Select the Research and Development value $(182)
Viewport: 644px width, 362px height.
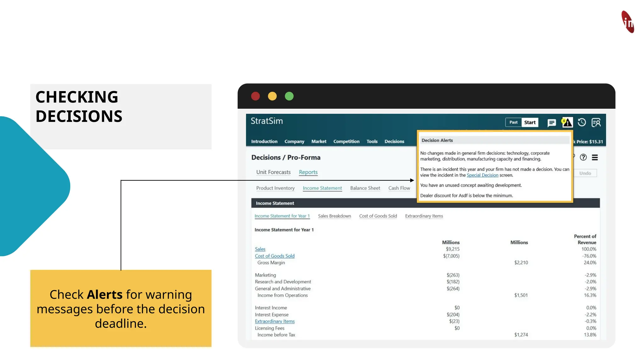pos(453,282)
